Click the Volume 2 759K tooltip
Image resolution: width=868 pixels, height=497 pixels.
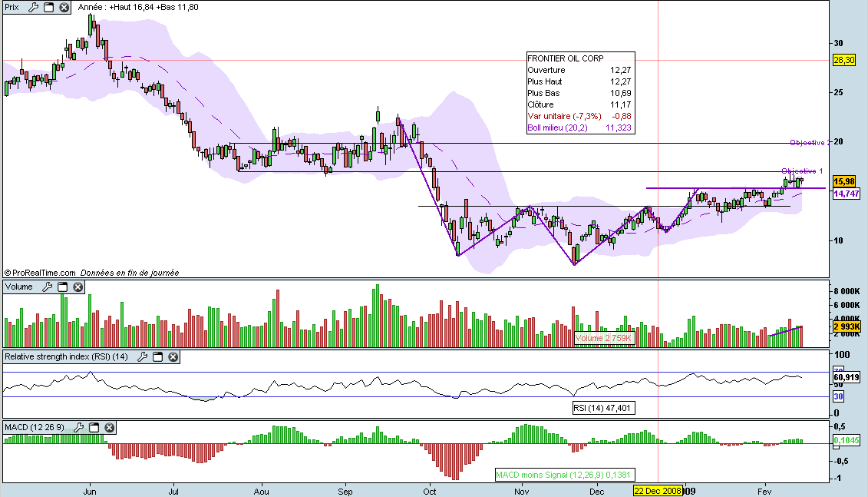(603, 338)
